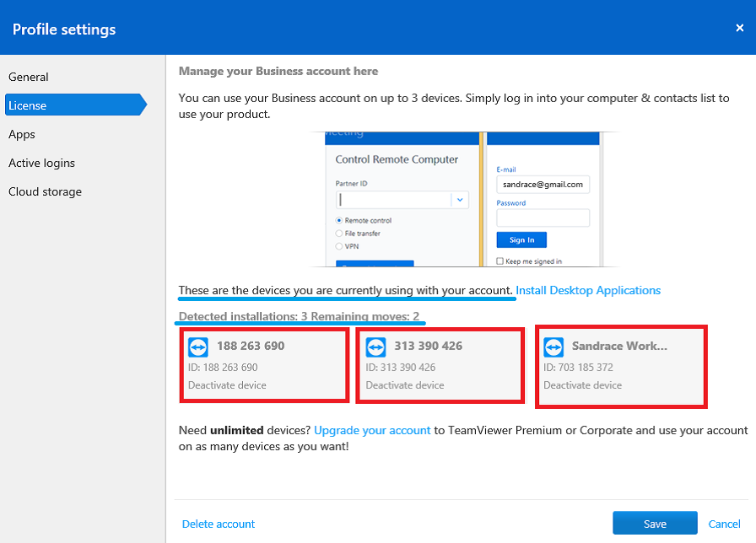Open the Cloud storage section
The image size is (756, 543).
coord(45,191)
